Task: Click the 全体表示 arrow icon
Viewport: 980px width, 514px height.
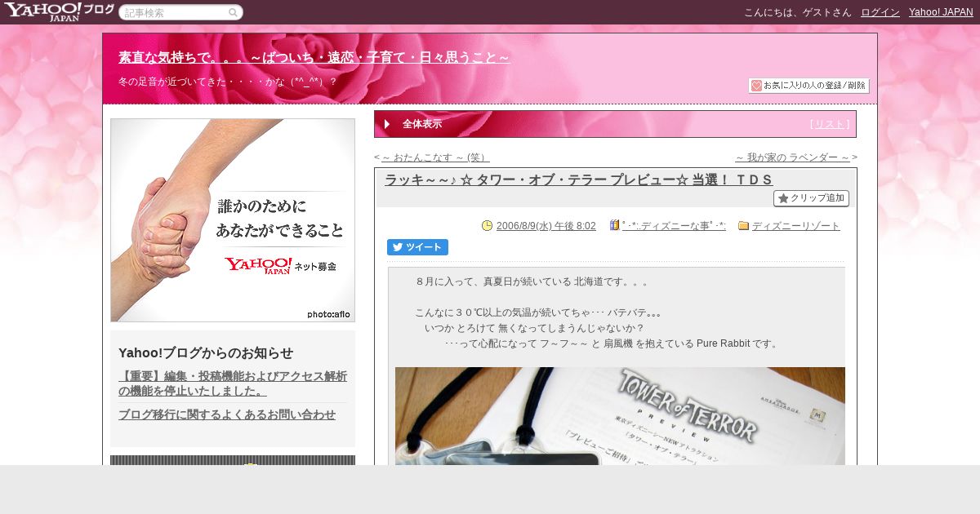Action: (387, 124)
